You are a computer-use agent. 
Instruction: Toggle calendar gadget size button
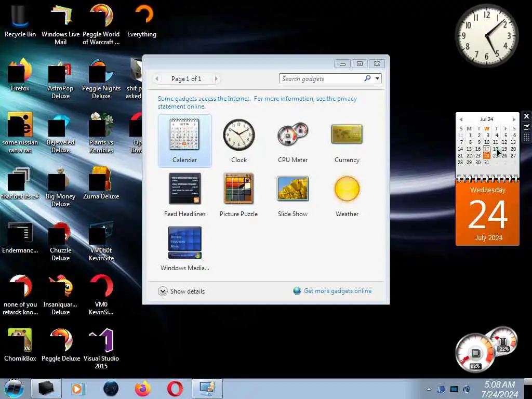click(526, 127)
